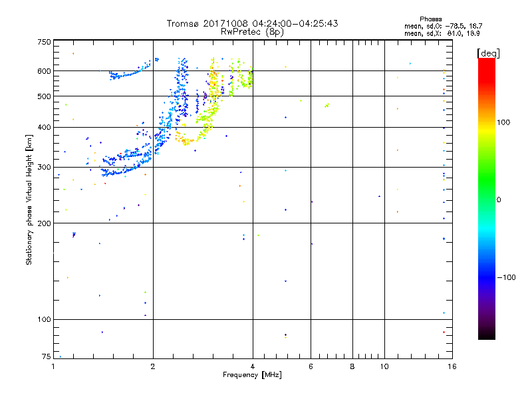Click the colorbar tick label '-100'
Viewport: 532px width, 399px height.
click(x=507, y=277)
